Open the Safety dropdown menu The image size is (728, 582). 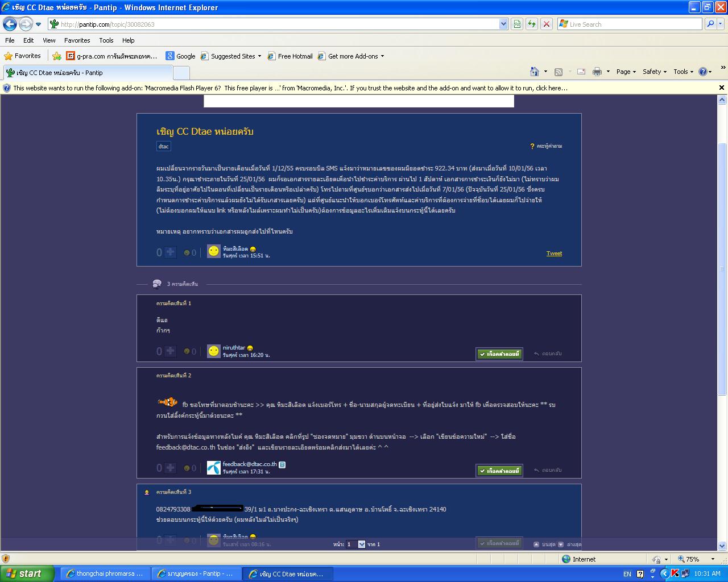point(655,72)
